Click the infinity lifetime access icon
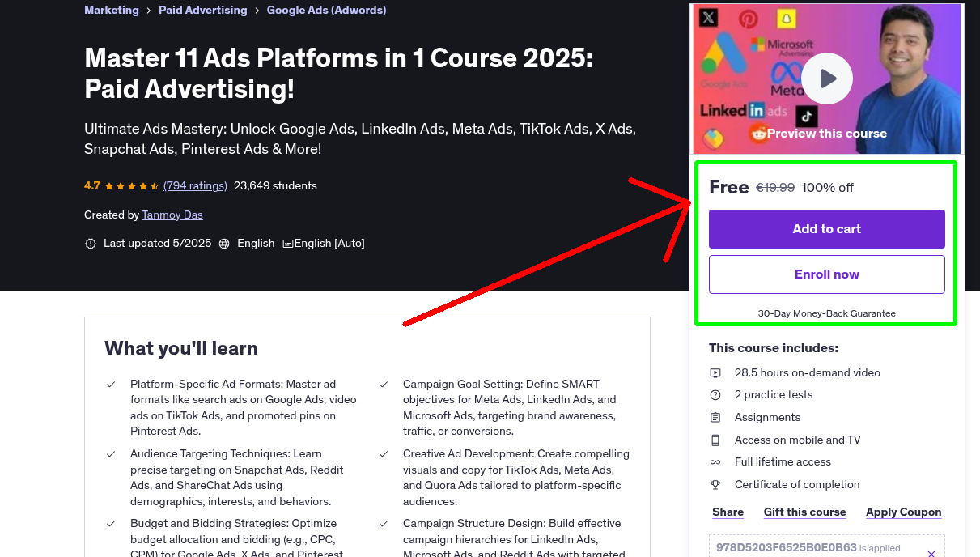 [x=715, y=462]
